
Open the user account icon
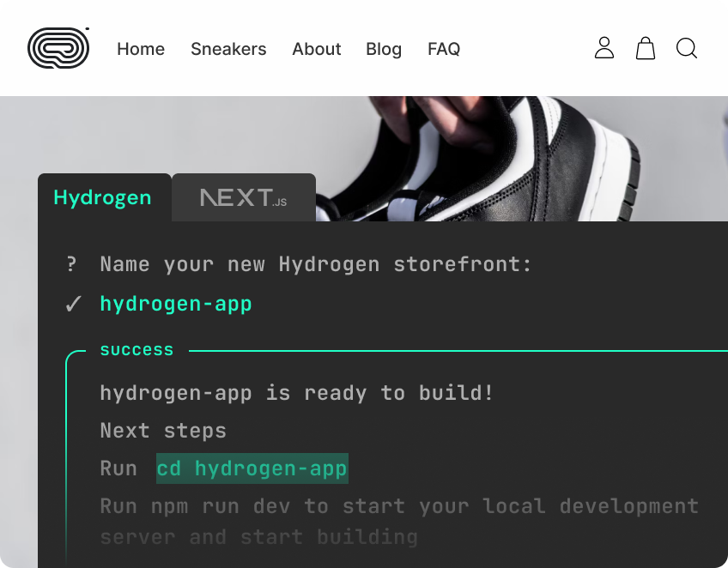click(604, 48)
